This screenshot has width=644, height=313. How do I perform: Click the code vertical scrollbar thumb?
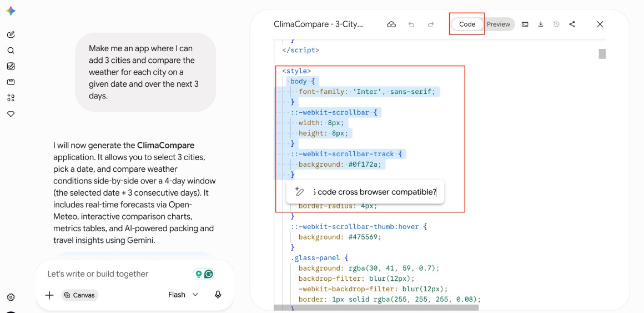pos(602,54)
